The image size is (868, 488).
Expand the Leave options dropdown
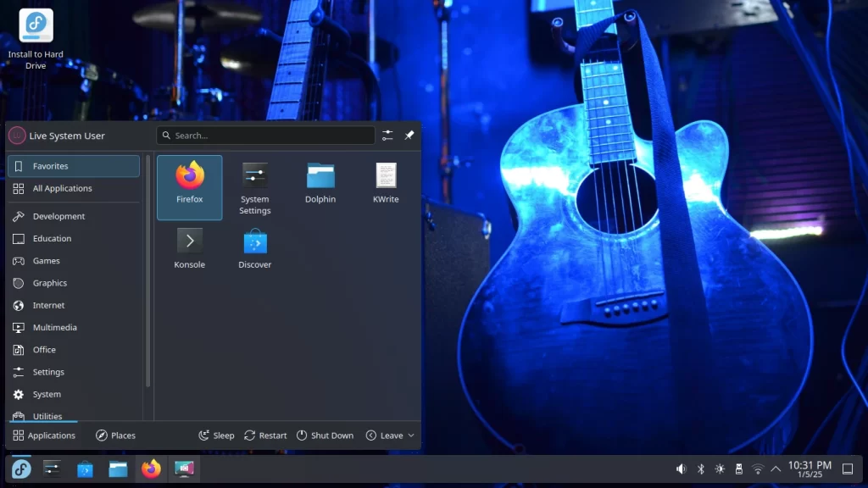pyautogui.click(x=391, y=435)
